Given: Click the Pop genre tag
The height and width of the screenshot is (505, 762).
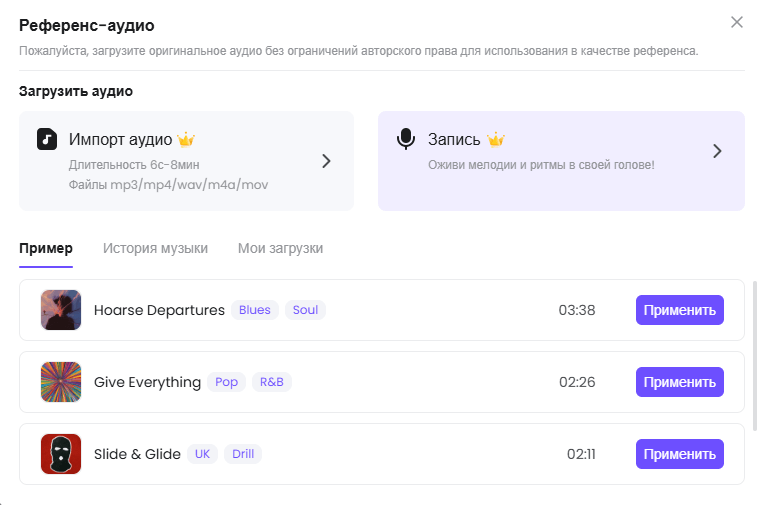Looking at the screenshot, I should point(226,382).
